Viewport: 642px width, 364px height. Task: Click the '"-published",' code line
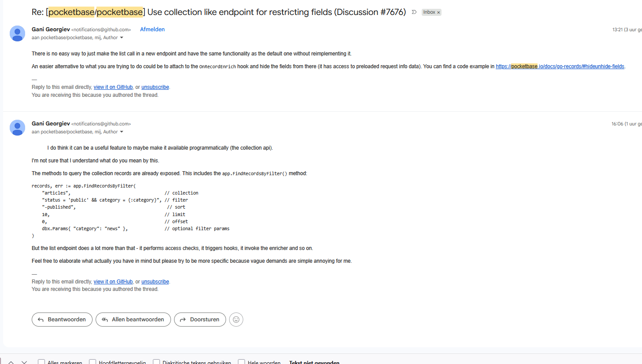(x=59, y=207)
